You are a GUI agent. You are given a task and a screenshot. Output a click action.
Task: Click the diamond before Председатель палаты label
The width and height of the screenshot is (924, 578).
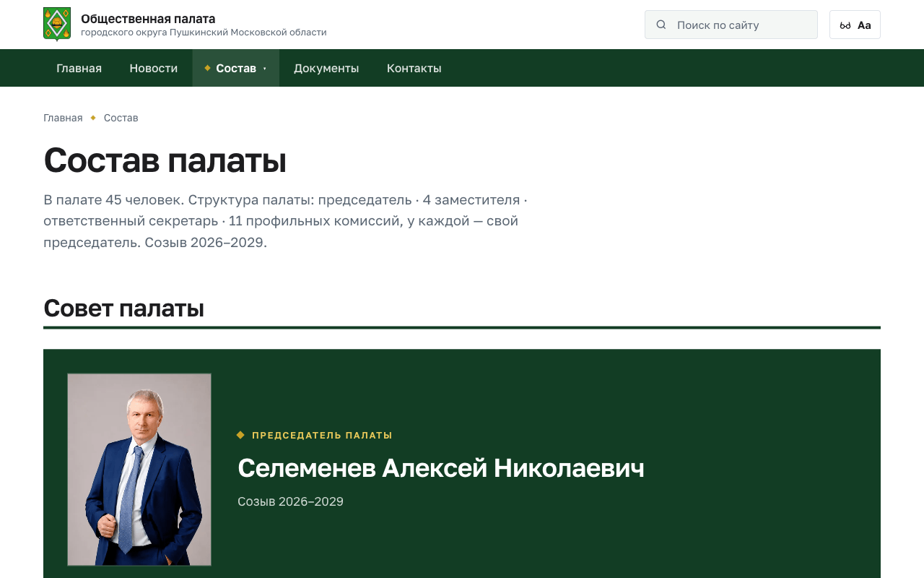240,435
